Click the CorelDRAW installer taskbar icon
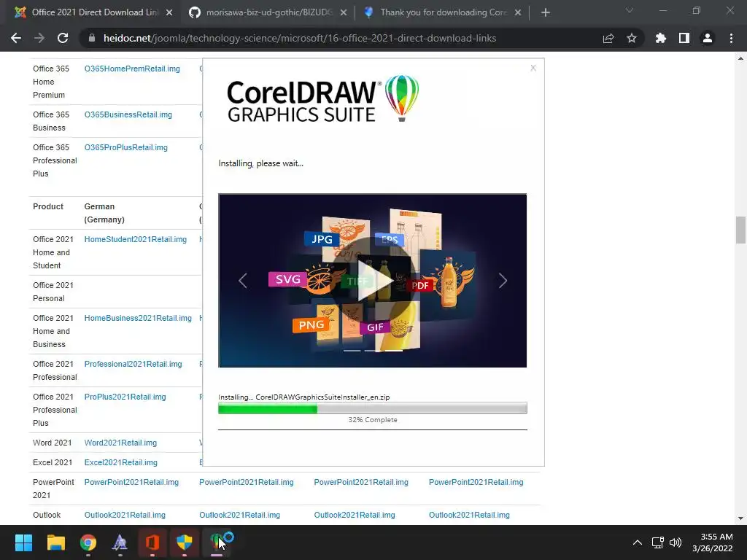This screenshot has width=747, height=560. tap(217, 542)
